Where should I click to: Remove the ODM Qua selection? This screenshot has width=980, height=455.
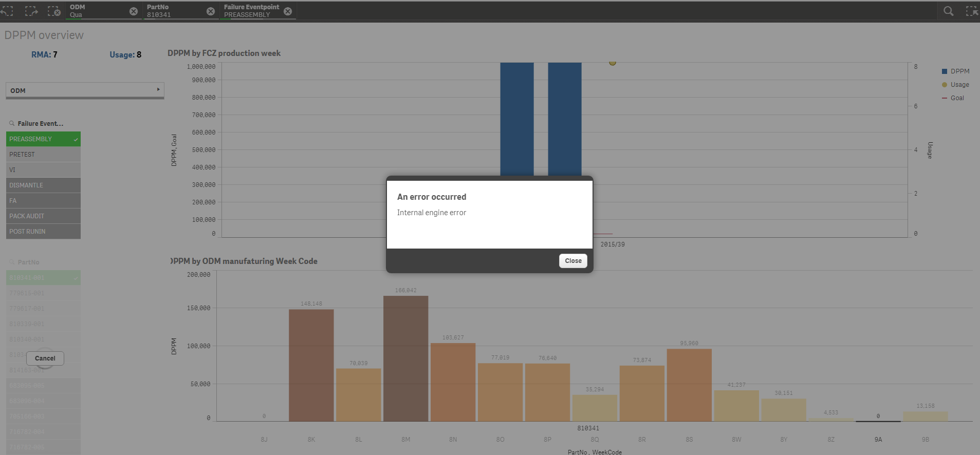pyautogui.click(x=134, y=11)
